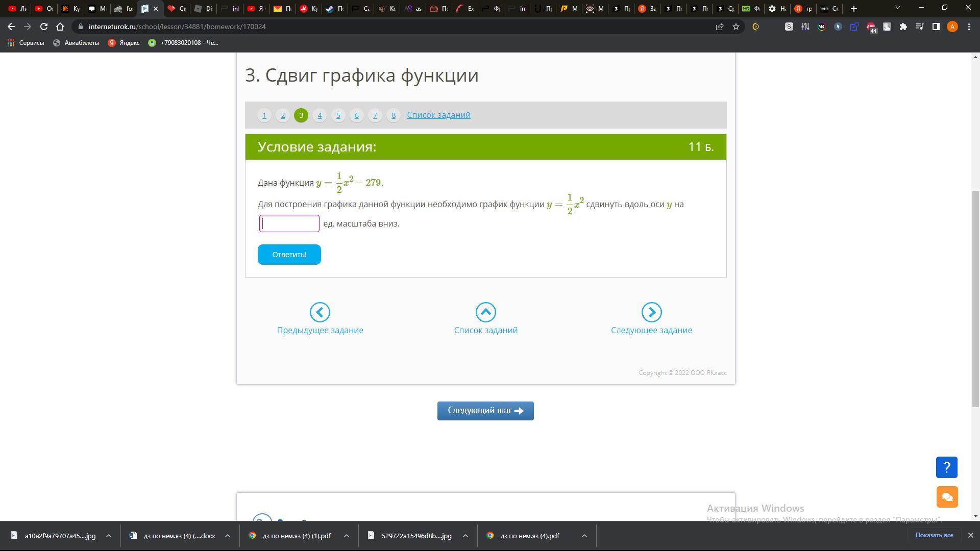Screen dimensions: 980x551
Task: Go to task number 8
Action: [393, 115]
